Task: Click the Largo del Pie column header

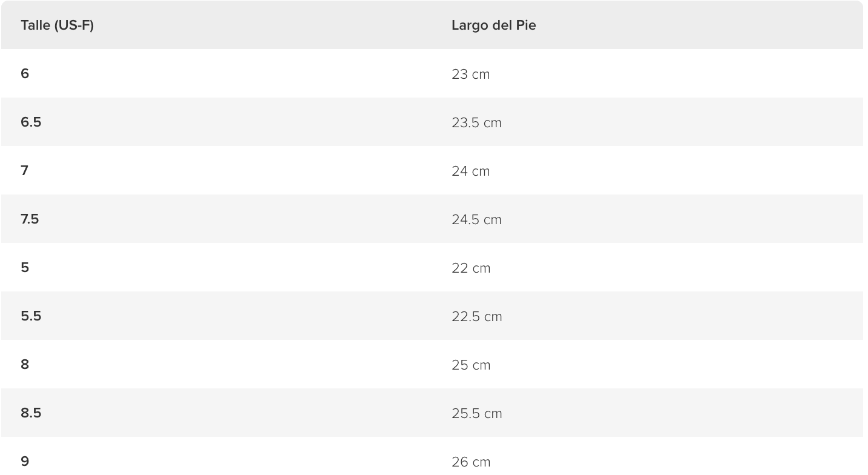Action: (x=493, y=25)
